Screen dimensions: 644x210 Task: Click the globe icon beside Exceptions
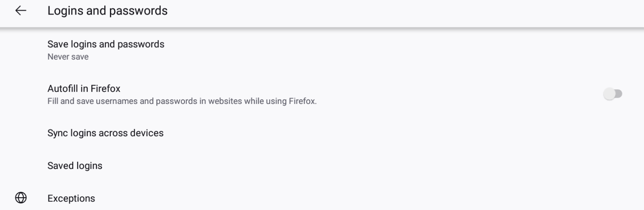pos(21,198)
